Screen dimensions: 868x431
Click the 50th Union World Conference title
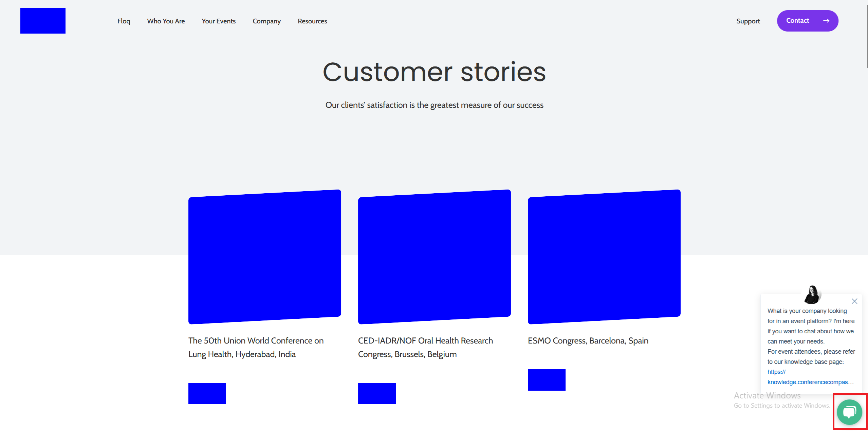point(256,347)
